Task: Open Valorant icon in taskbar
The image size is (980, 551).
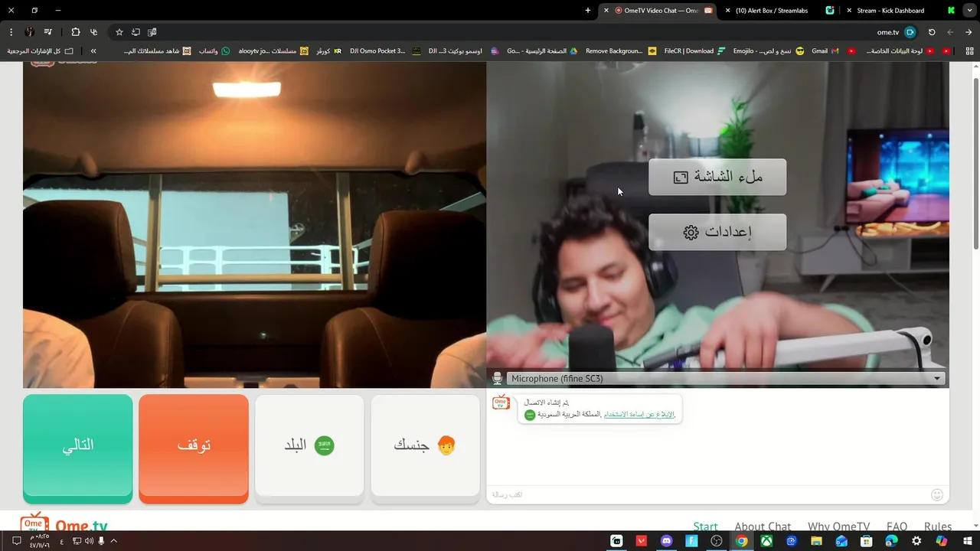Action: click(x=642, y=541)
